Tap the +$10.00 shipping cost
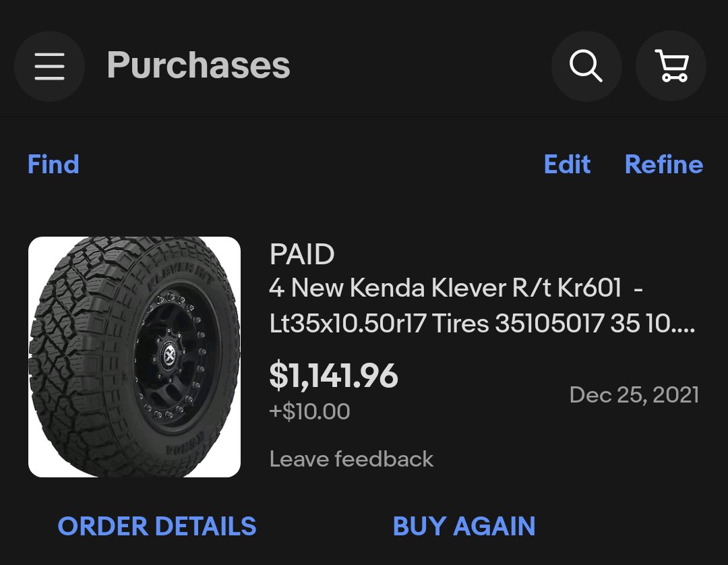Screen dimensions: 728x565 pyautogui.click(x=309, y=411)
